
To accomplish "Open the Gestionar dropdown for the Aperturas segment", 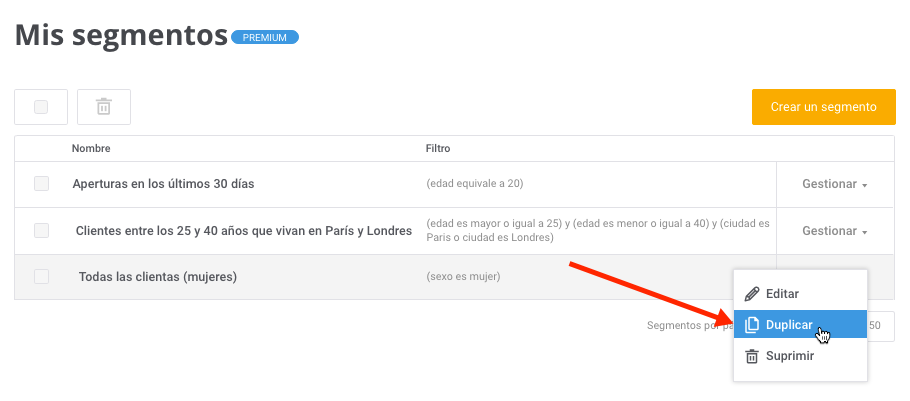I will pos(835,184).
